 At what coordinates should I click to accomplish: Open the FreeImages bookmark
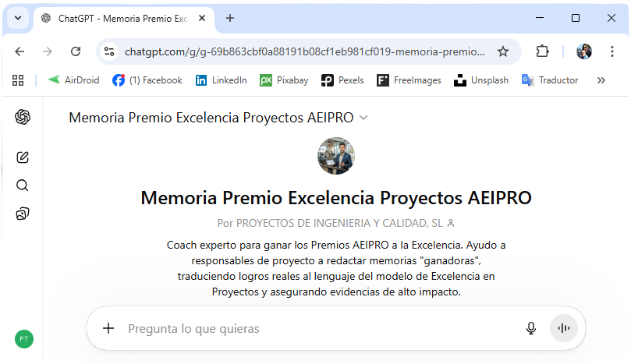[x=409, y=80]
